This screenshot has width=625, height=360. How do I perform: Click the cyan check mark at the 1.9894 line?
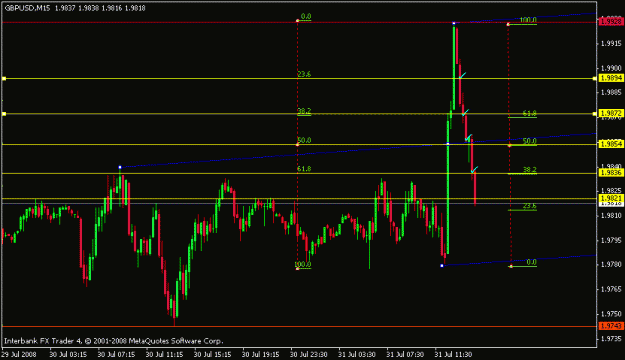[x=462, y=75]
